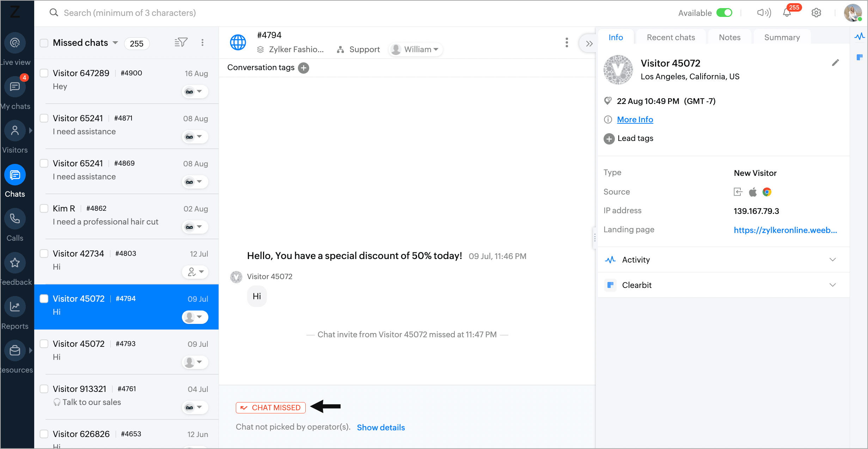This screenshot has width=868, height=449.
Task: Click the Show details link
Action: (381, 428)
